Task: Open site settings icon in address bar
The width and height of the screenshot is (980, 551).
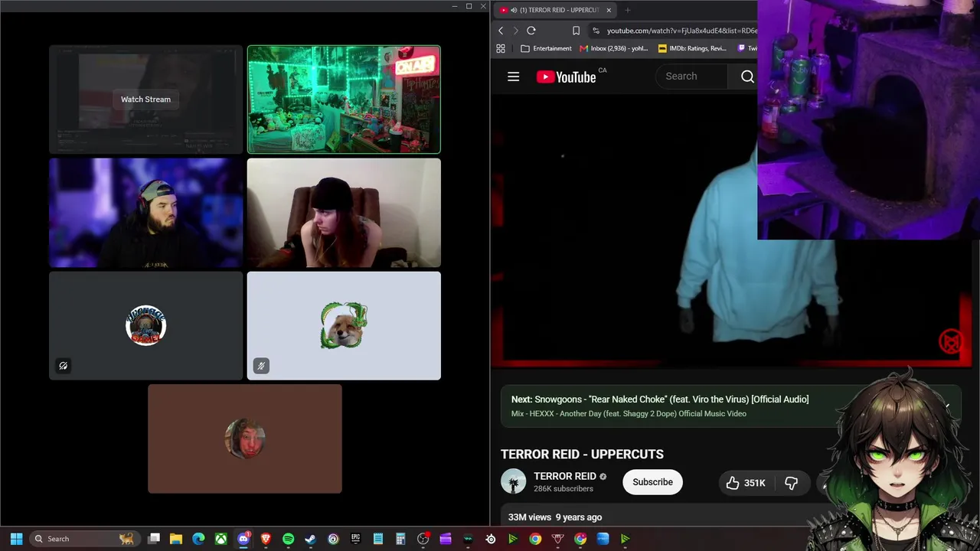Action: pyautogui.click(x=596, y=31)
